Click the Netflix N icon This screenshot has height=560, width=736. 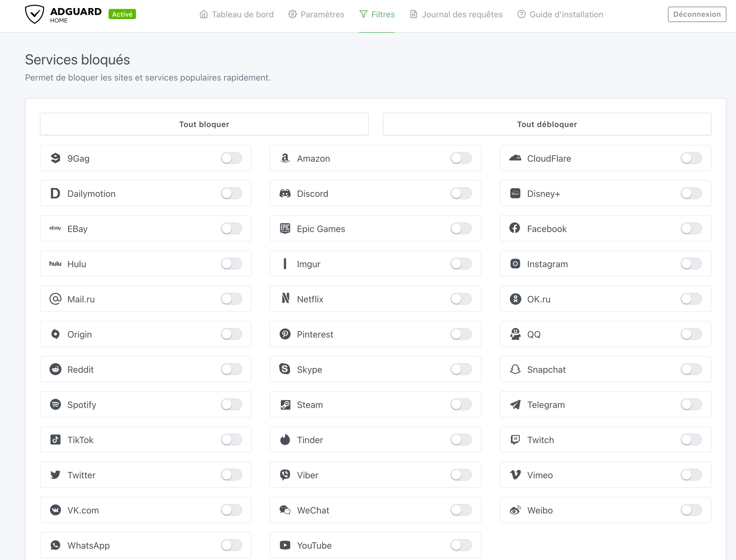285,299
